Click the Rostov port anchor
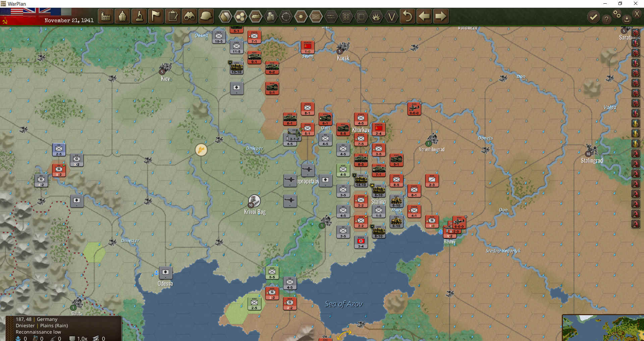The width and height of the screenshot is (644, 341). pos(441,232)
